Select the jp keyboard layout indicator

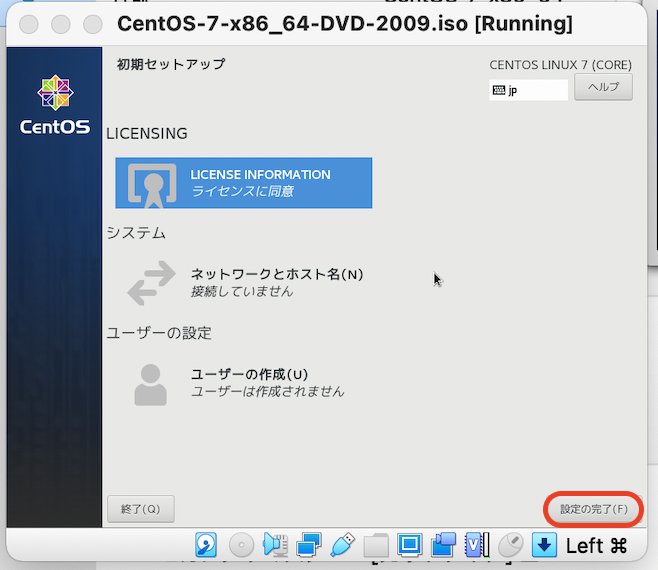tap(528, 90)
